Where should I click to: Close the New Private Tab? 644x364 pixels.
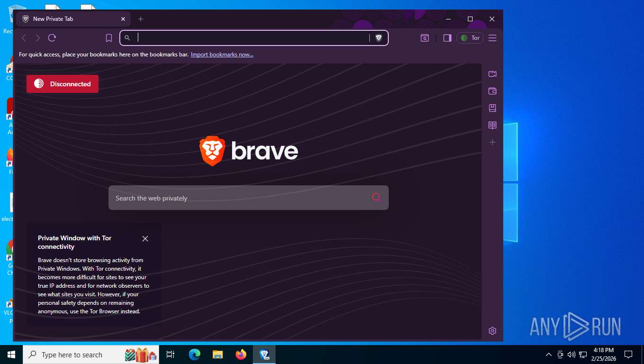coord(123,19)
